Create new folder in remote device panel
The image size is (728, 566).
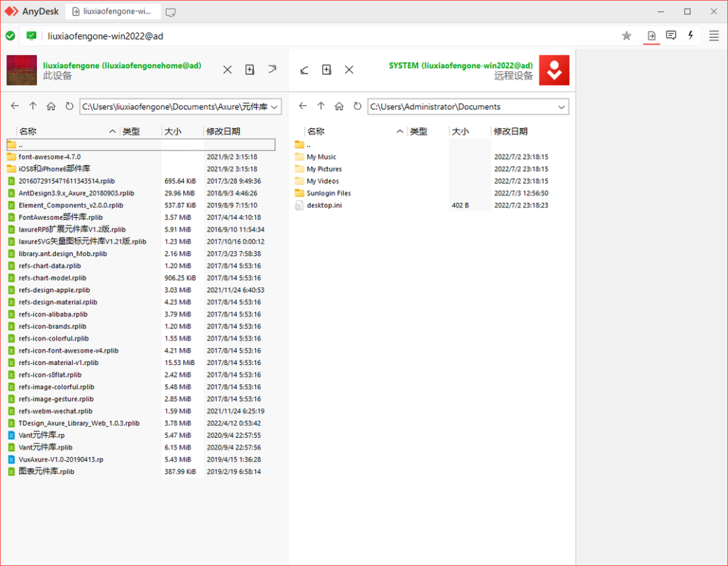[327, 69]
